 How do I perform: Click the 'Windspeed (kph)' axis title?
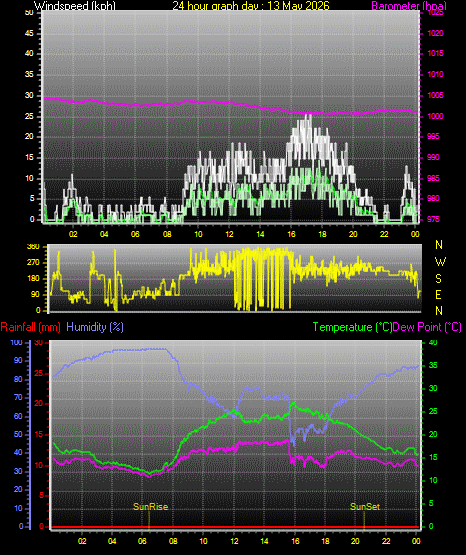pos(75,6)
